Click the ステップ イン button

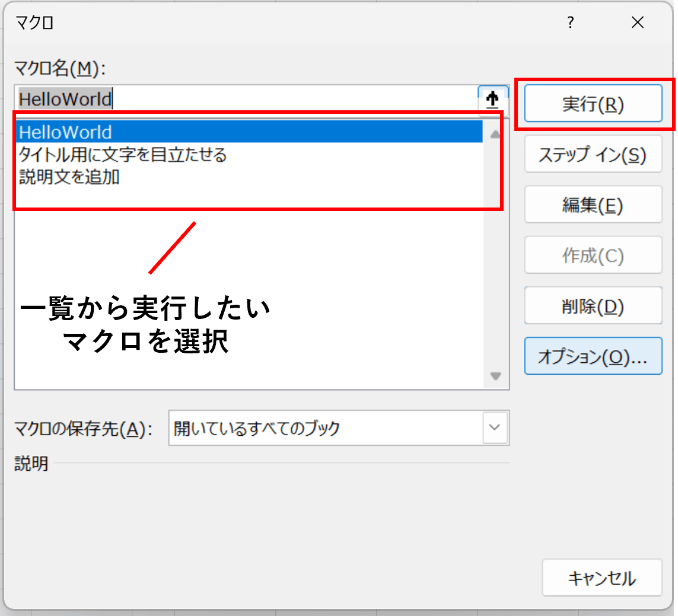coord(593,154)
